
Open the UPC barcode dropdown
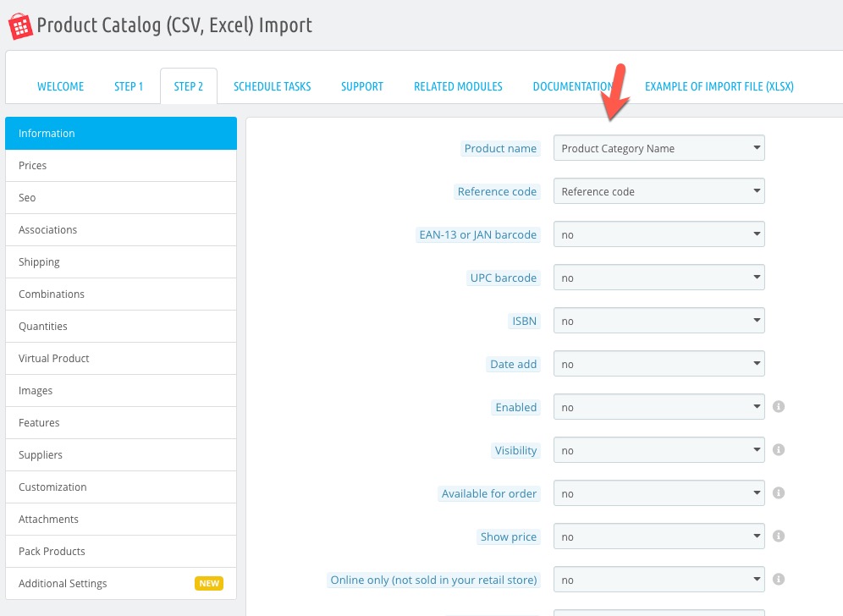point(658,278)
